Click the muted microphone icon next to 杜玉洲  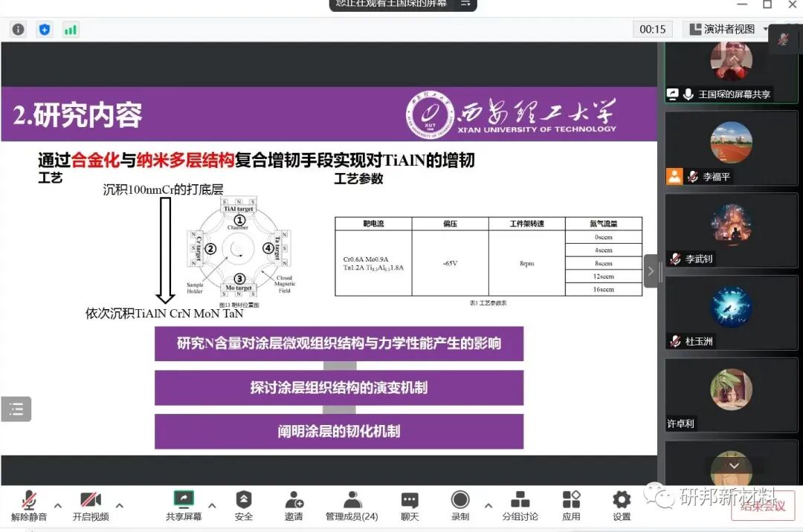coord(675,341)
